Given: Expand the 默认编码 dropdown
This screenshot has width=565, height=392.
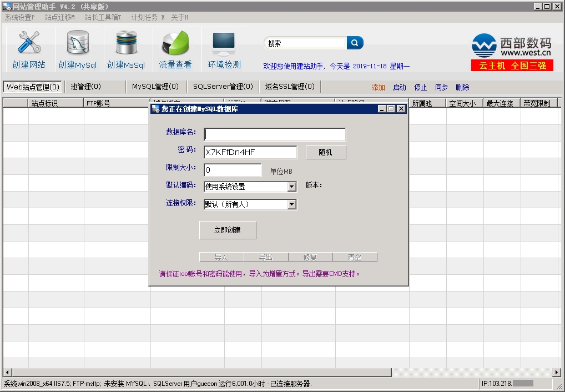Looking at the screenshot, I should tap(292, 187).
